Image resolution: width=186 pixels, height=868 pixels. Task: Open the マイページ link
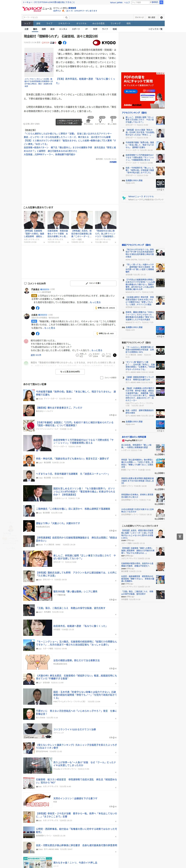tap(139, 18)
